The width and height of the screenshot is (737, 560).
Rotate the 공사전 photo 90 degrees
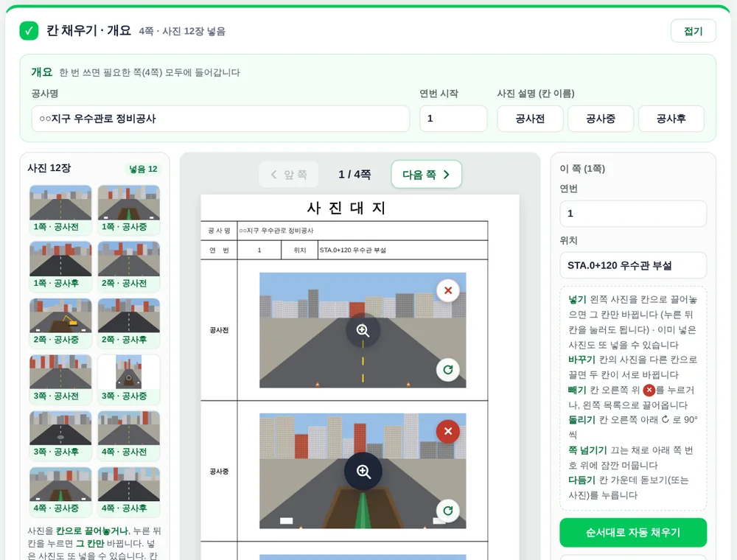pos(448,370)
